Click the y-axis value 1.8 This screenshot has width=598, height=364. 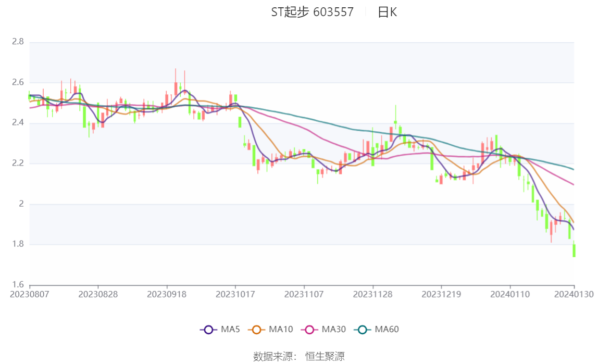click(18, 244)
